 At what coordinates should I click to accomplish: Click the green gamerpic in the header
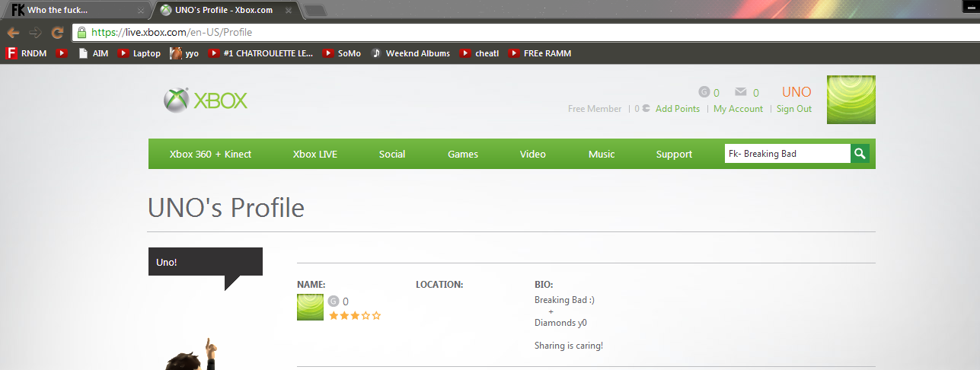click(851, 100)
